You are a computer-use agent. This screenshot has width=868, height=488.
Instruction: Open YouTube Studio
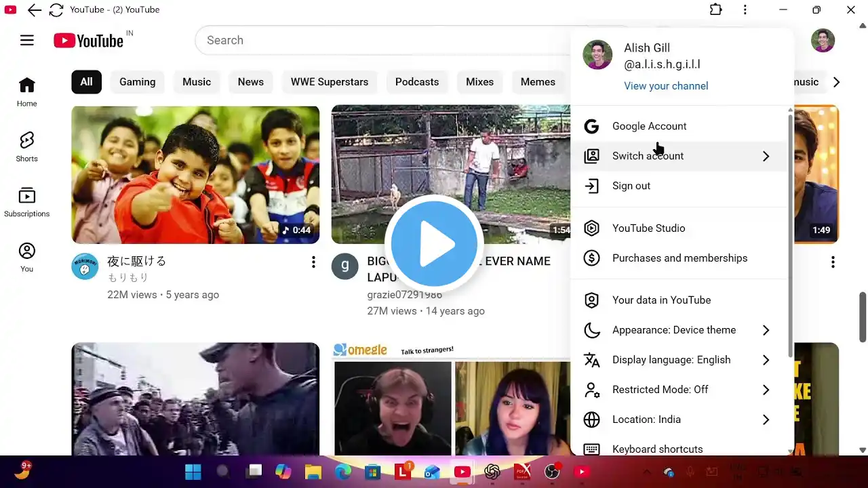(648, 228)
